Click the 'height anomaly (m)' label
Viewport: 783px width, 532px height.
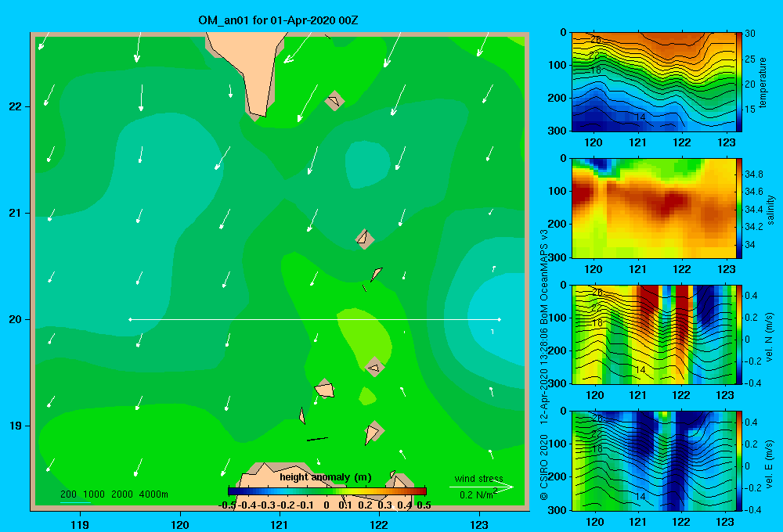coord(326,477)
